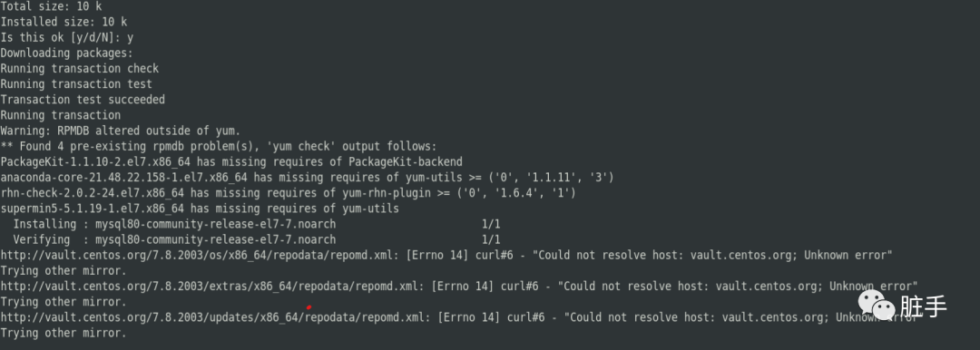Click the 'Downloading packages:' line
The height and width of the screenshot is (350, 980).
point(67,53)
